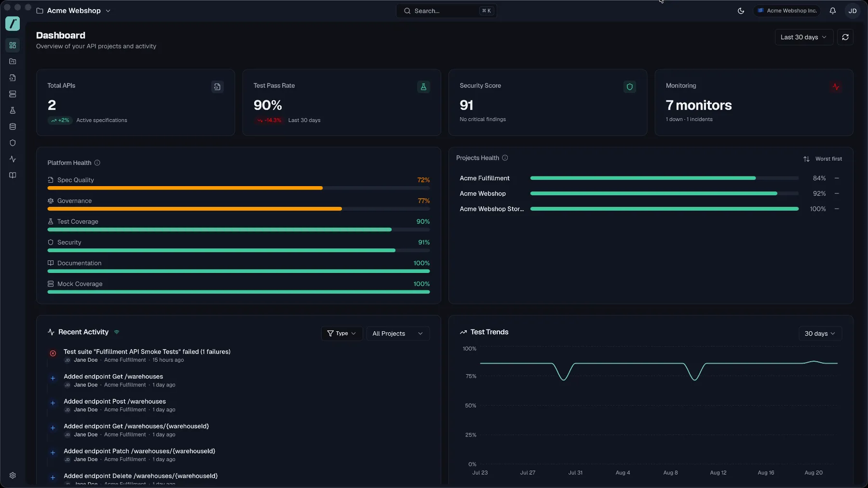Open the Type filter dropdown
The width and height of the screenshot is (868, 488).
[341, 333]
